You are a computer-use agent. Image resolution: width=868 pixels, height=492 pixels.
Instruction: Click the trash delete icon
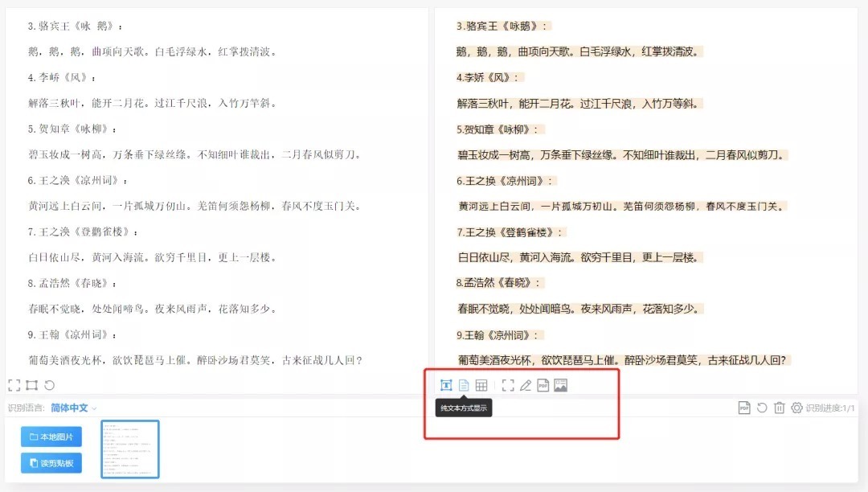pyautogui.click(x=780, y=408)
